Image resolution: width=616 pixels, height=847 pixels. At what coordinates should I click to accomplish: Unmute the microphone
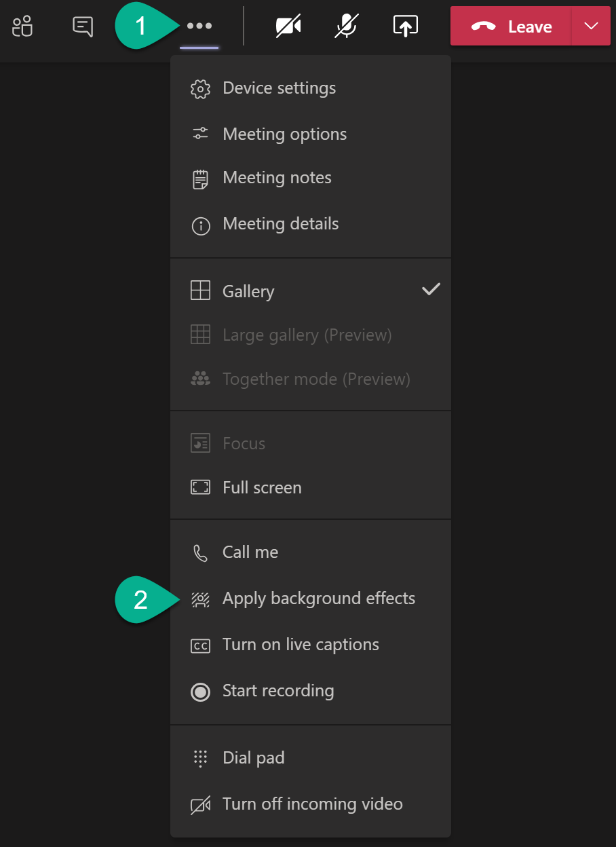click(x=345, y=26)
